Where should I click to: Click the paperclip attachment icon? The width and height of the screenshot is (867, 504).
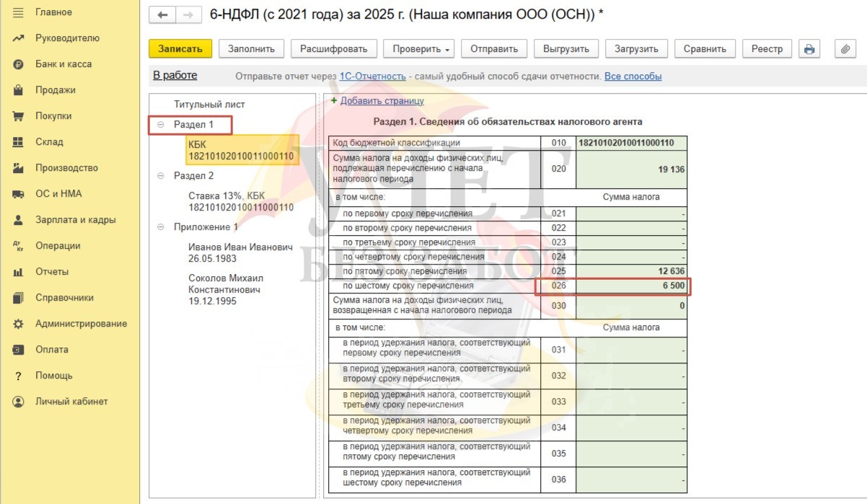pos(845,49)
